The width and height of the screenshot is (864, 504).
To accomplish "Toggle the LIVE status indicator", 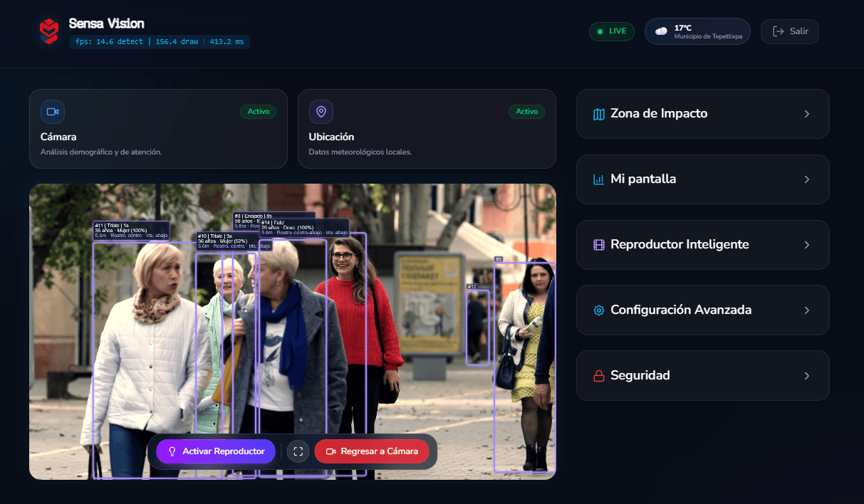I will 611,31.
